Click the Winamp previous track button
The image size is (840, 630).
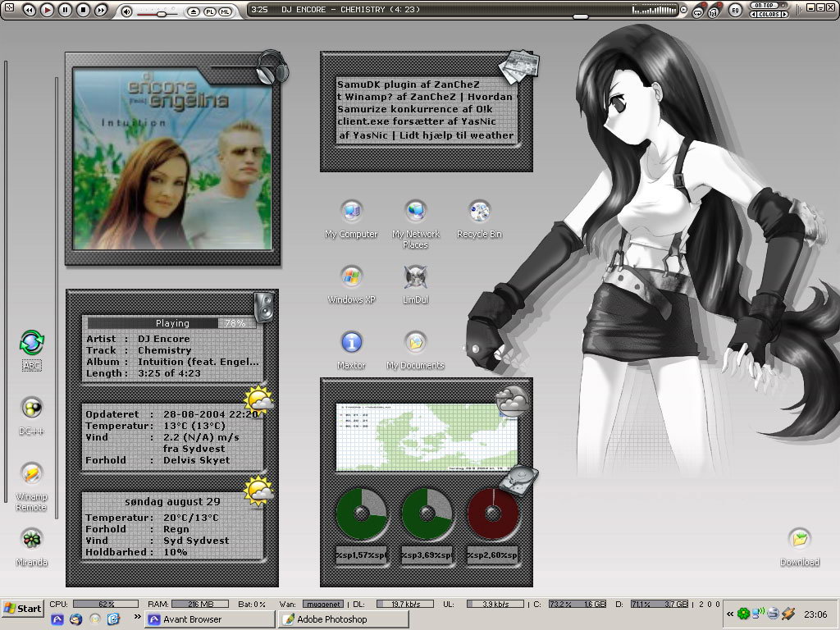point(30,10)
